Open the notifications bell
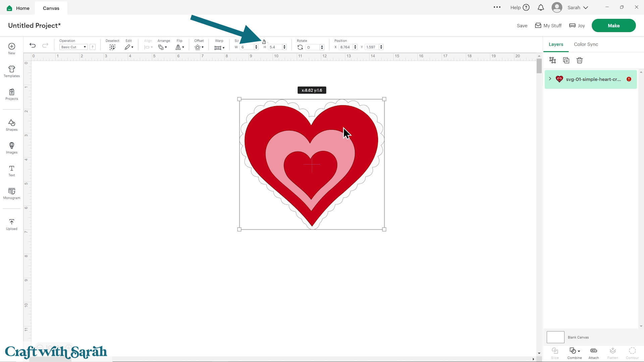The width and height of the screenshot is (644, 362). (x=541, y=7)
